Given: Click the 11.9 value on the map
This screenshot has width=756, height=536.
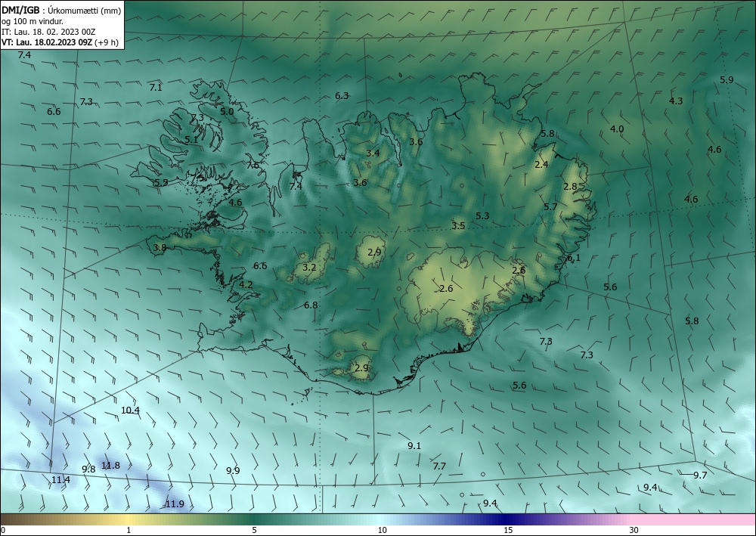Looking at the screenshot, I should (175, 504).
